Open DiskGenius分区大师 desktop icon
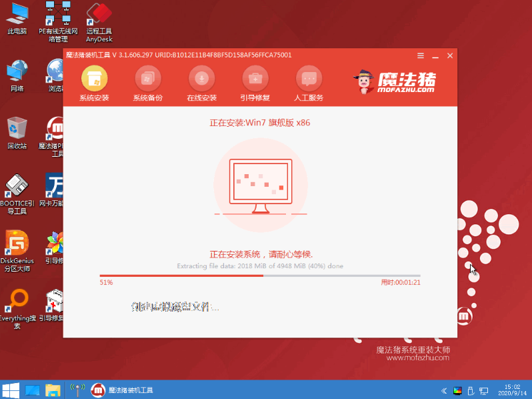Image resolution: width=532 pixels, height=399 pixels. click(x=17, y=252)
